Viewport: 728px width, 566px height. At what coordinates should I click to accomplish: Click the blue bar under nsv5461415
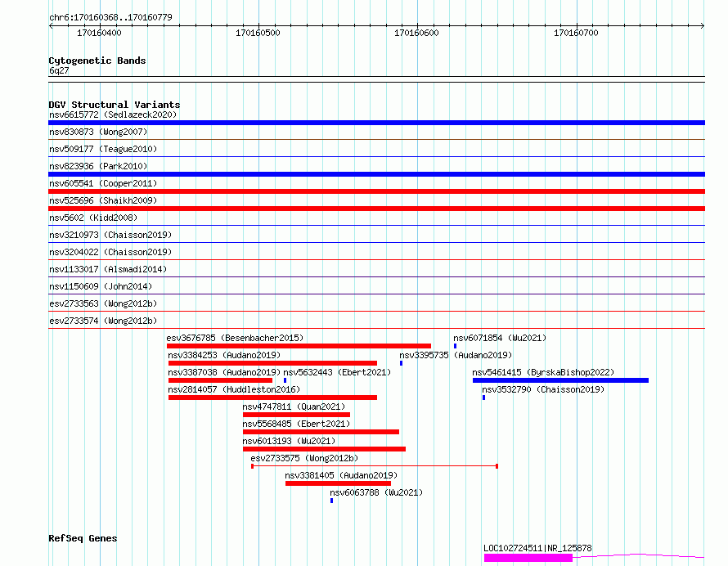pyautogui.click(x=560, y=380)
